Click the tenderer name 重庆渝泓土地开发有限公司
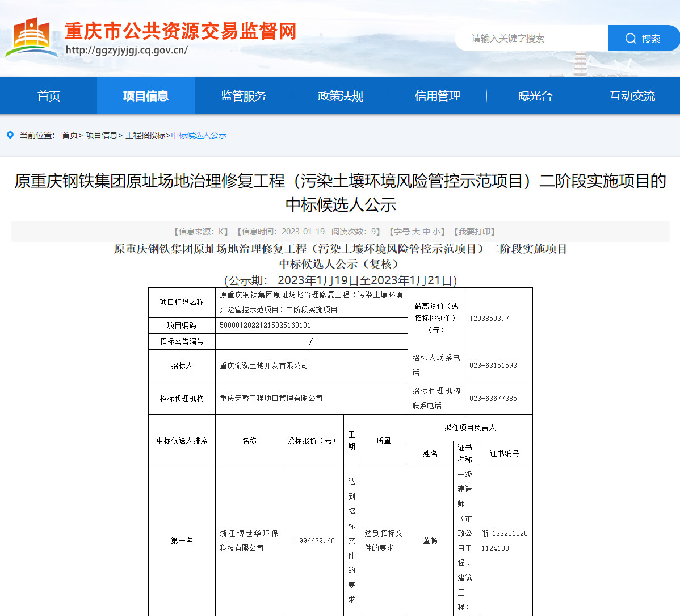 [x=264, y=366]
